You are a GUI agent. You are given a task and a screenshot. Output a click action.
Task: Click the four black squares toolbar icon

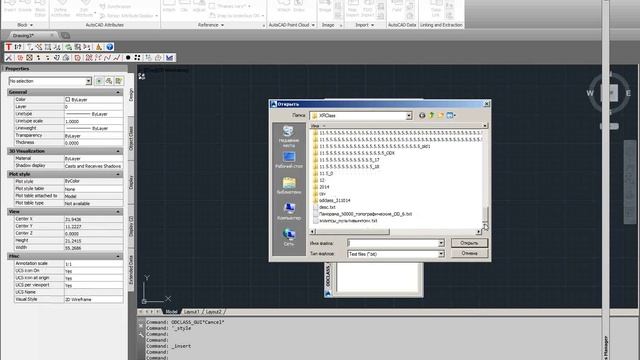coord(137,58)
